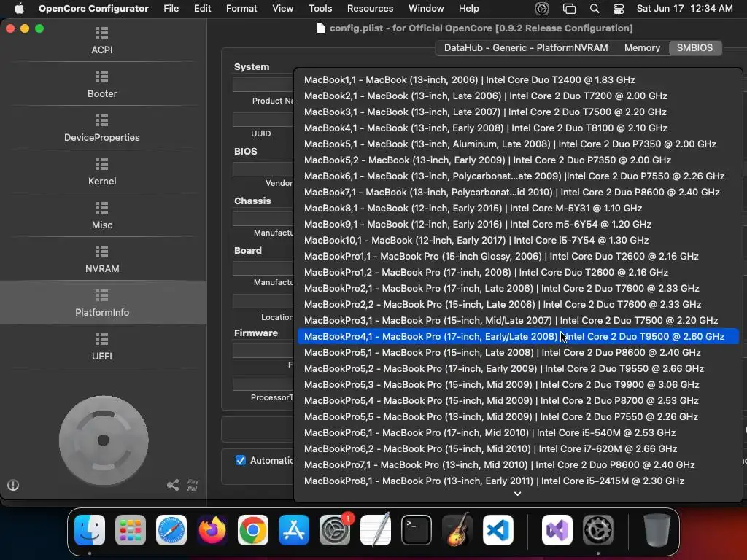Open the Tools menu

click(320, 9)
